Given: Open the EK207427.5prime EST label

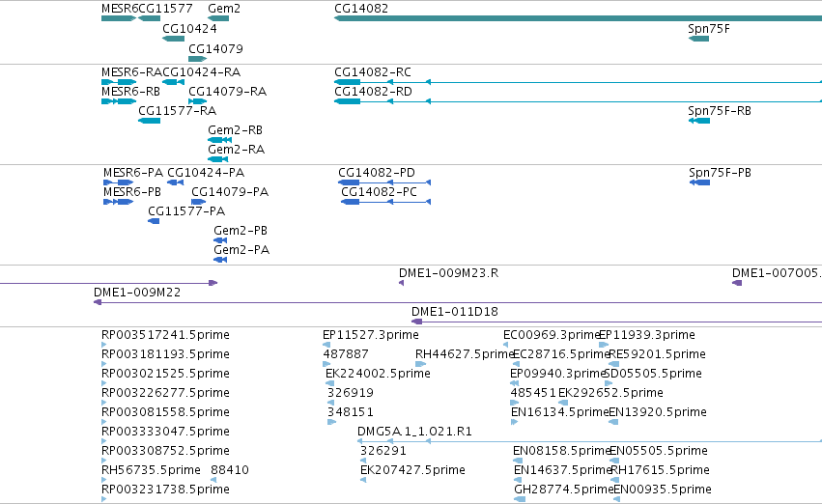Looking at the screenshot, I should [412, 470].
